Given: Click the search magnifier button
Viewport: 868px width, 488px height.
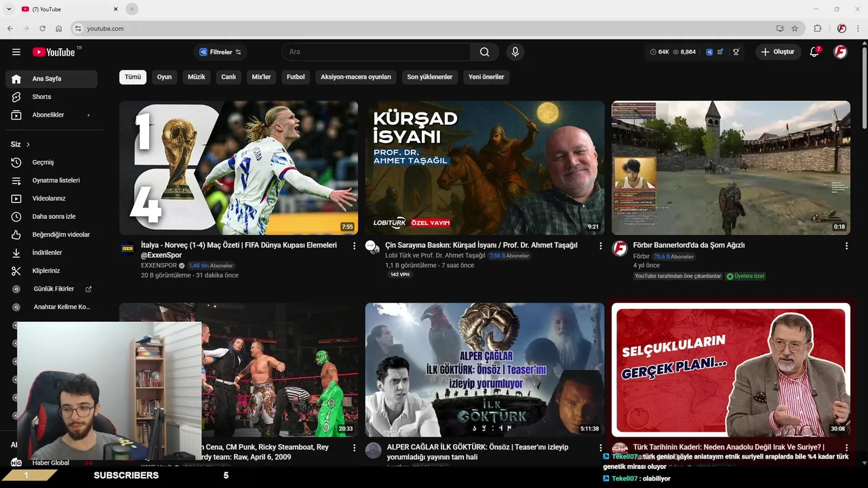Looking at the screenshot, I should coord(484,52).
